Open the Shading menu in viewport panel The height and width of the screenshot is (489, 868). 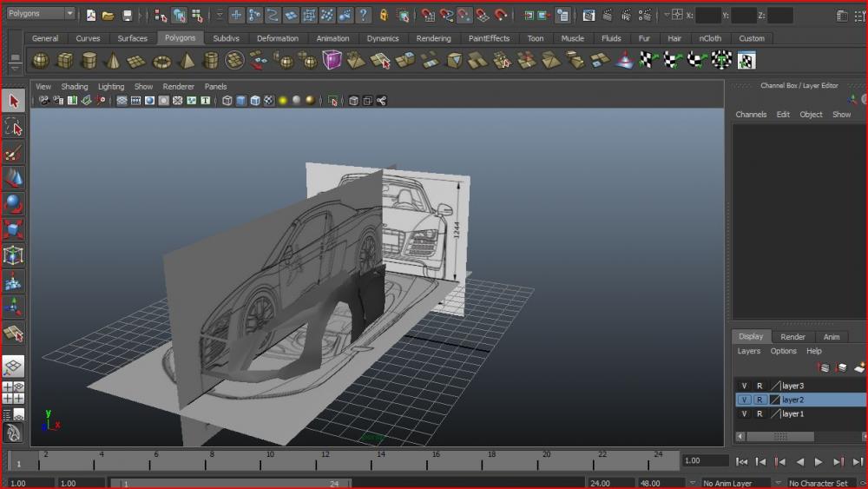click(74, 87)
